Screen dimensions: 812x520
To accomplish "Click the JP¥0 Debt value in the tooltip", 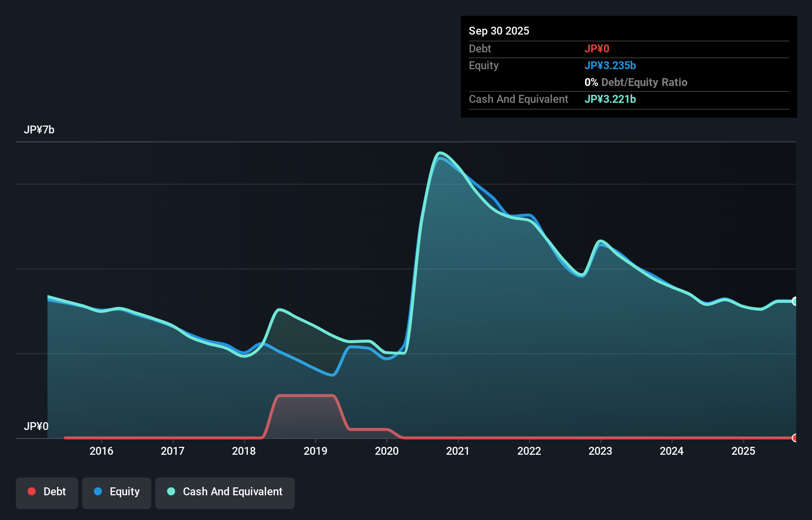I will click(x=597, y=48).
